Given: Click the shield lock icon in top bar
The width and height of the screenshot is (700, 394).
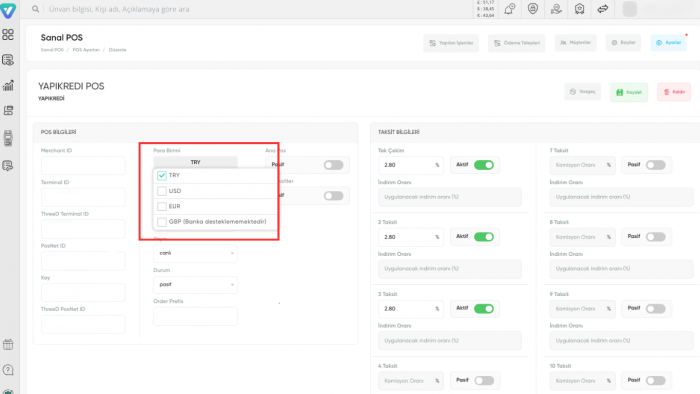Looking at the screenshot, I should click(533, 9).
